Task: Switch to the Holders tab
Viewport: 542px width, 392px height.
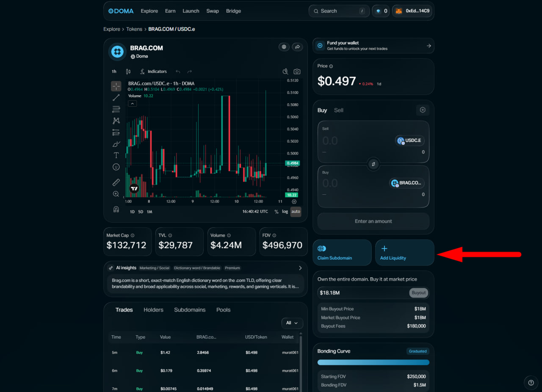Action: pos(153,310)
